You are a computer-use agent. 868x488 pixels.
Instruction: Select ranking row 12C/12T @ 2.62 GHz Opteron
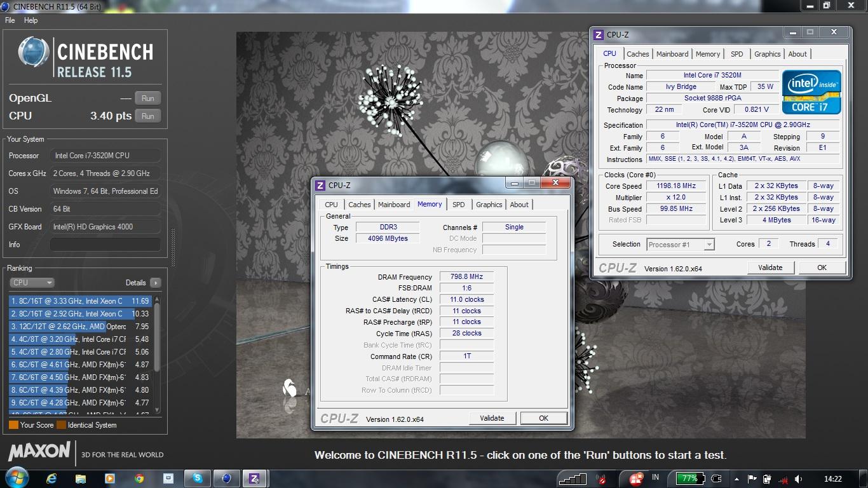[x=80, y=327]
